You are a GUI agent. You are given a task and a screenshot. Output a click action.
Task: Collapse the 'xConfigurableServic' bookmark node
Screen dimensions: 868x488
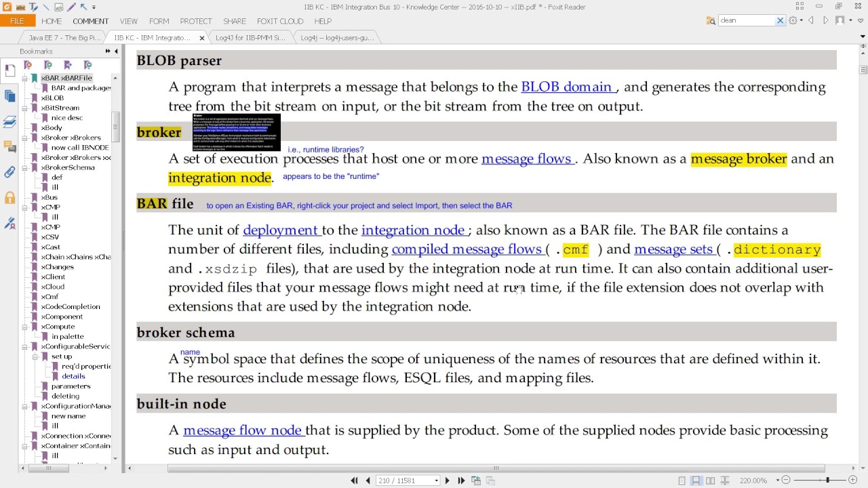click(26, 346)
